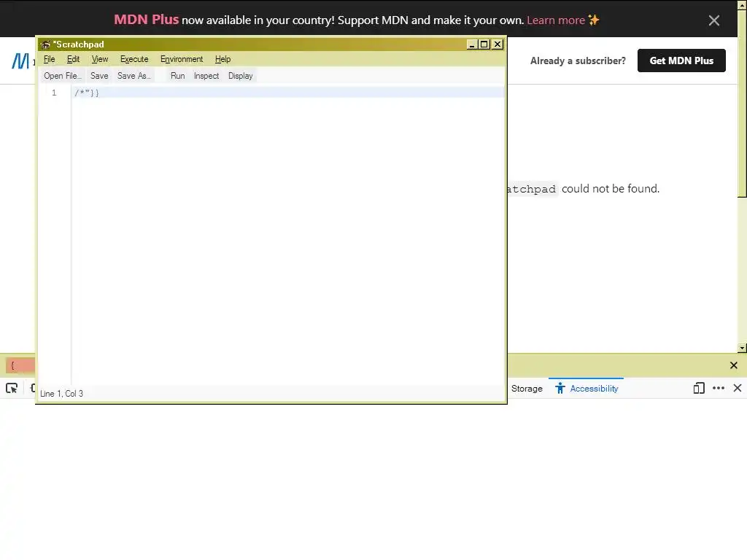Open the File menu in Scratchpad
The width and height of the screenshot is (747, 560).
pyautogui.click(x=49, y=59)
